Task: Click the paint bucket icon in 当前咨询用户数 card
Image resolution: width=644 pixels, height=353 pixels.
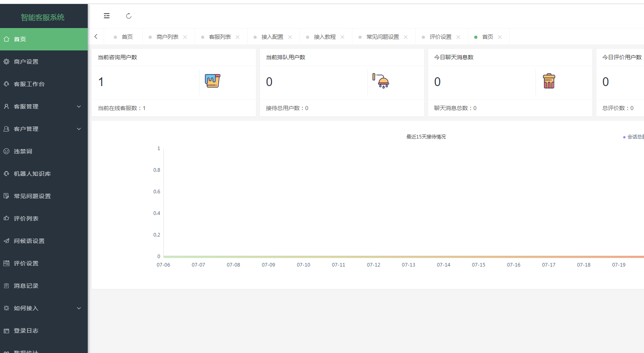Action: (213, 81)
